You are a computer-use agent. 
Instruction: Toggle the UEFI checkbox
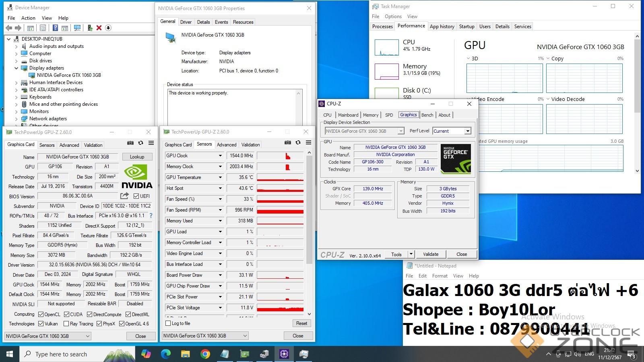[x=136, y=196]
